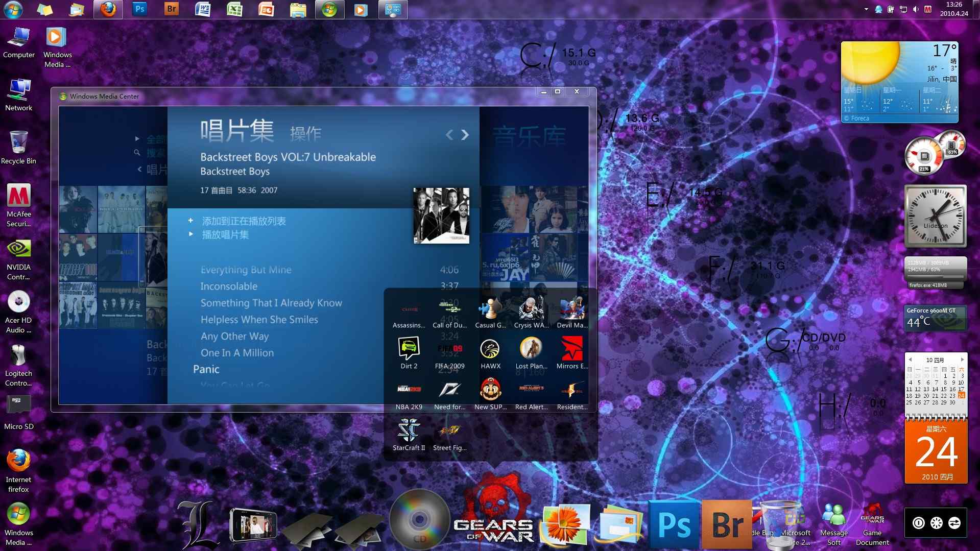
Task: Open Micro SD desktop icon
Action: click(19, 413)
